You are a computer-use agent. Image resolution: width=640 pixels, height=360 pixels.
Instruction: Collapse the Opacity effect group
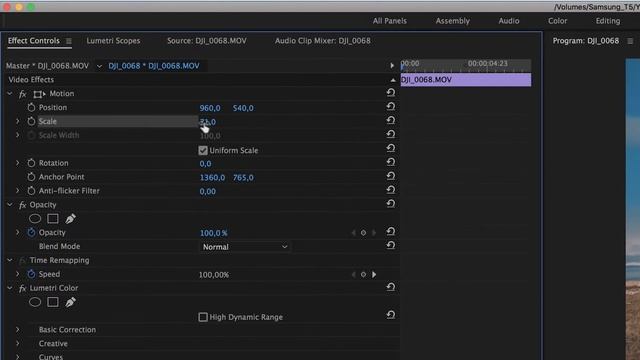[x=9, y=205]
